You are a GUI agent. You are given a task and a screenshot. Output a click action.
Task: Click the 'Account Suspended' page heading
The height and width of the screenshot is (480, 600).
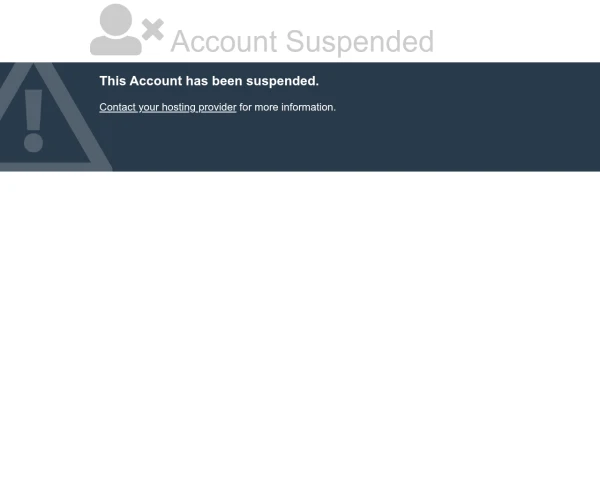tap(302, 42)
